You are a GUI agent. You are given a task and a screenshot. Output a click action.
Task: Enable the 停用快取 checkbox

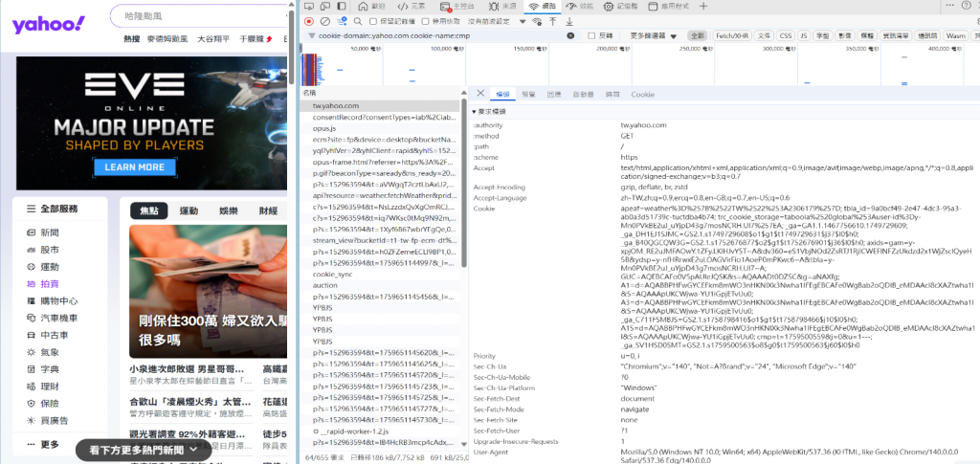click(x=426, y=21)
